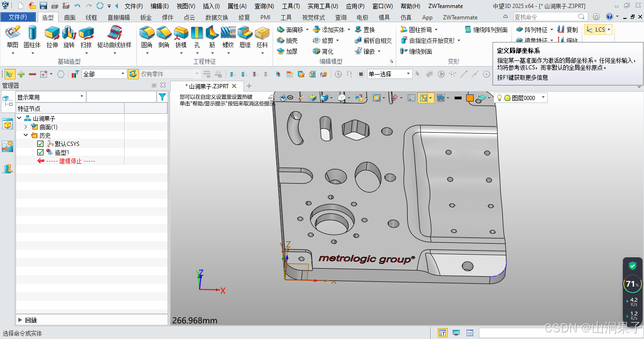Click the filter funnel icon in manager

[162, 97]
